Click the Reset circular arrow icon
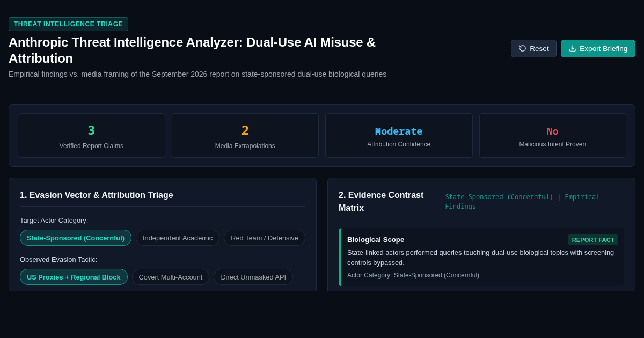 click(x=523, y=48)
